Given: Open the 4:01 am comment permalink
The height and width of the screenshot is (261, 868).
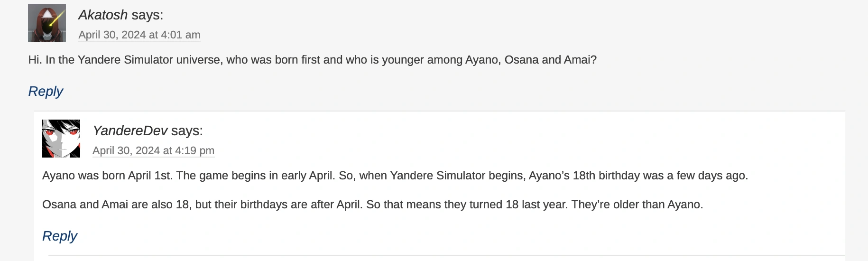Looking at the screenshot, I should (139, 35).
